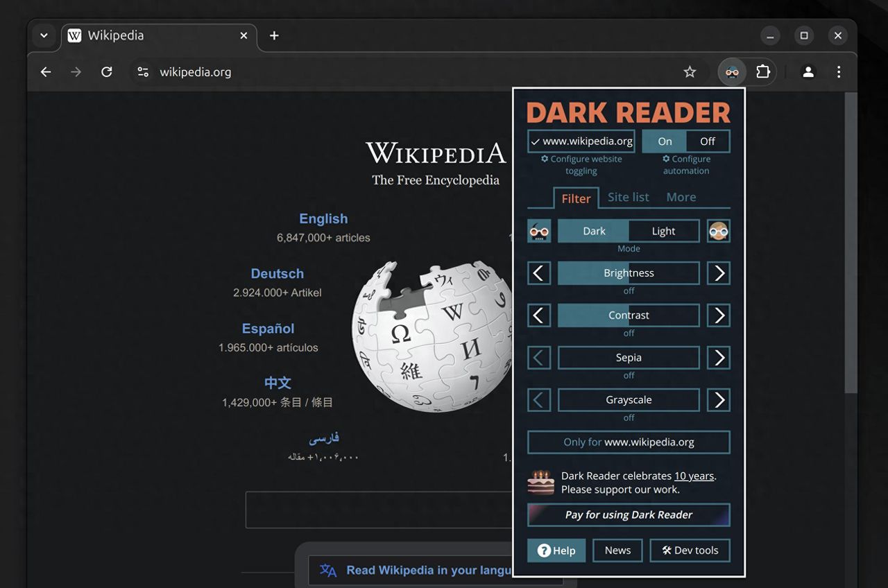Open Dev tools
This screenshot has height=588, width=888.
pos(690,551)
